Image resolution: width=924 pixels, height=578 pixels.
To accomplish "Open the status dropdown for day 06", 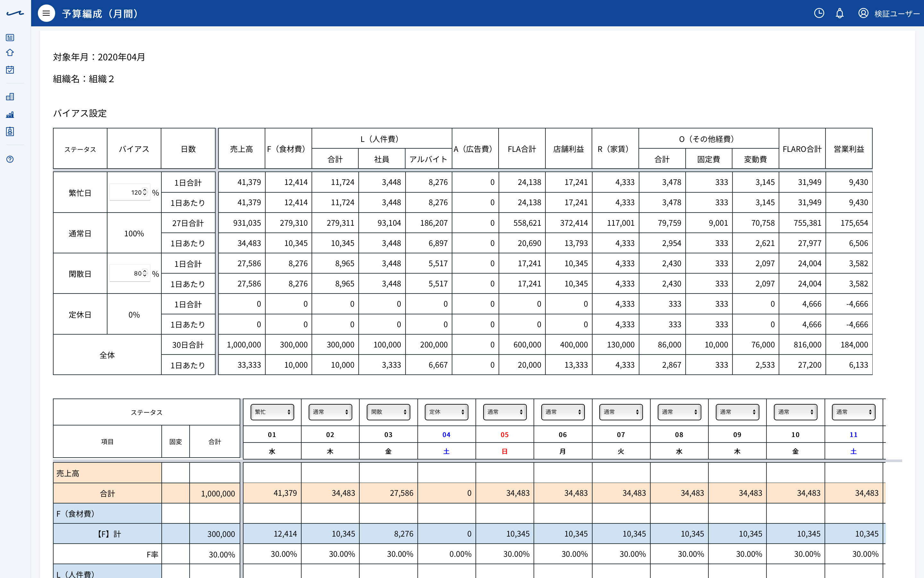I will (x=563, y=412).
